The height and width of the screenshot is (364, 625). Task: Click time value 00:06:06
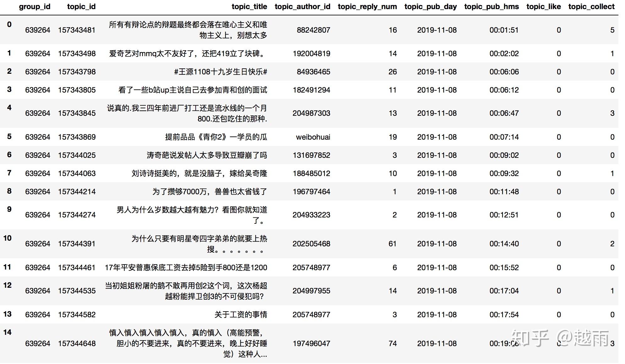[x=504, y=72]
